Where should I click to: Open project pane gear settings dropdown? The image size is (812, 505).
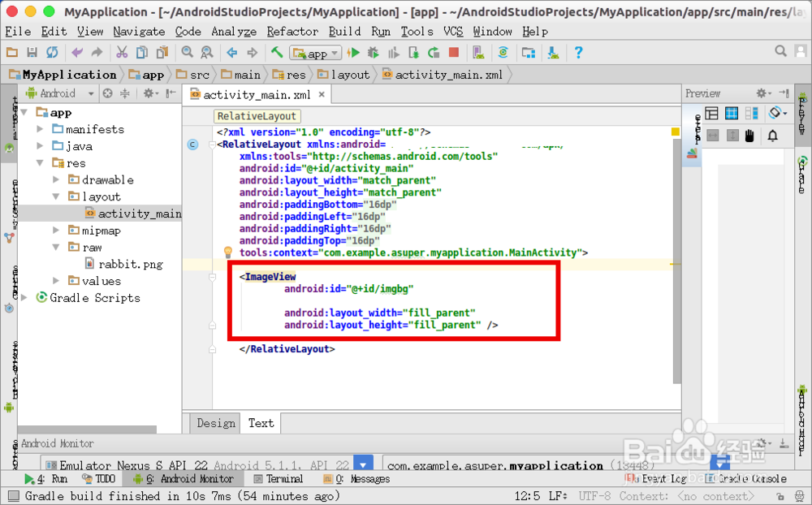pyautogui.click(x=151, y=93)
